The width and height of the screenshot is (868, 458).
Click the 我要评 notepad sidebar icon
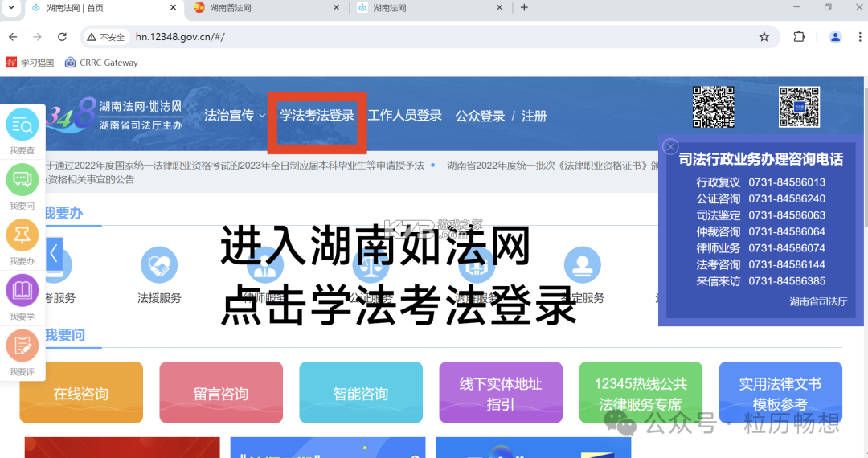coord(23,346)
